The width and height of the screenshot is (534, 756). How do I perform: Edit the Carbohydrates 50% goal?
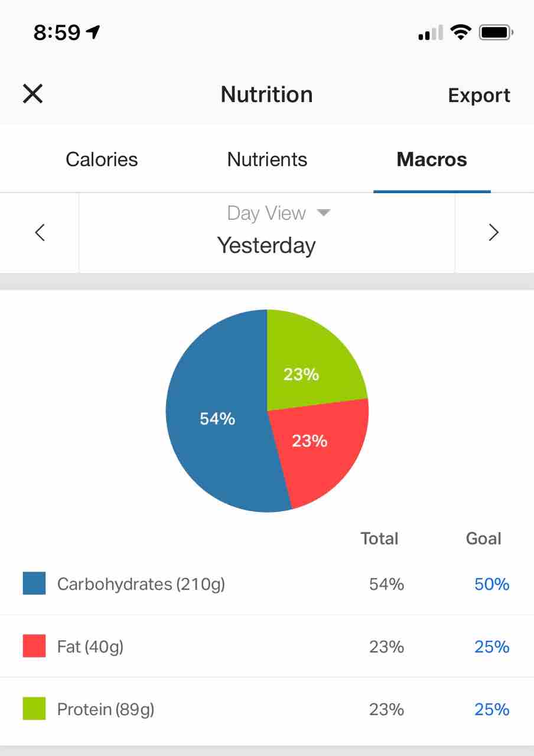tap(491, 584)
